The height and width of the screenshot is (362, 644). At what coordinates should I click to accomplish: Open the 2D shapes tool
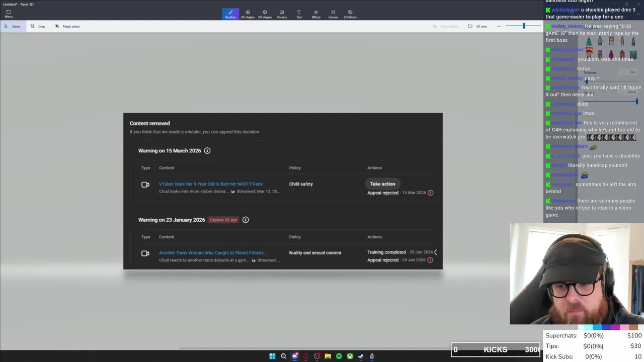pos(248,14)
